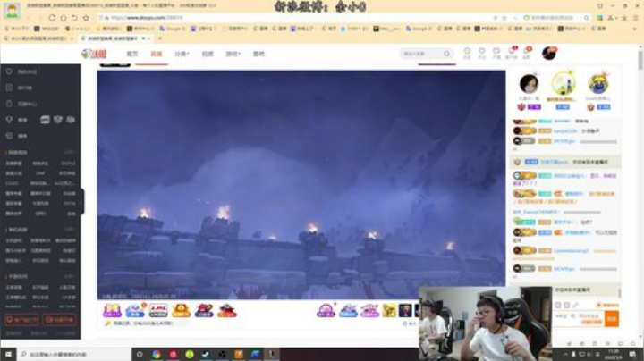Screen dimensions: 644x361
Task: Expand the bookmarks bar overflow arrow
Action: click(636, 29)
